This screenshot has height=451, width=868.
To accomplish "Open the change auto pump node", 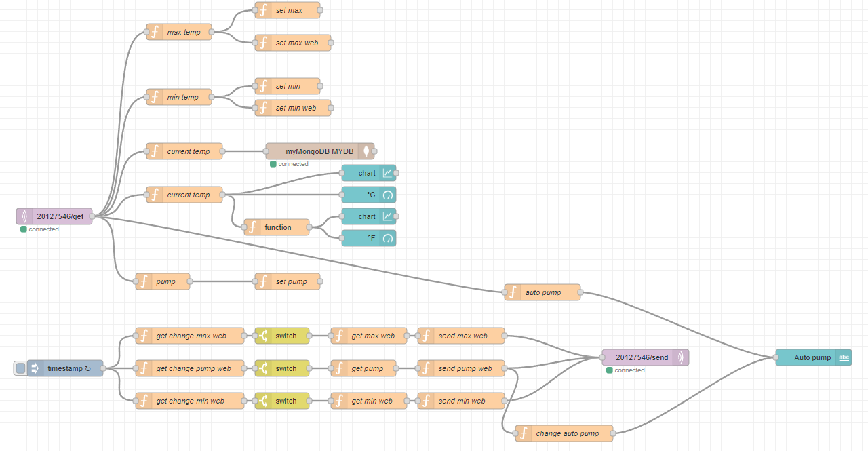I will [x=566, y=433].
